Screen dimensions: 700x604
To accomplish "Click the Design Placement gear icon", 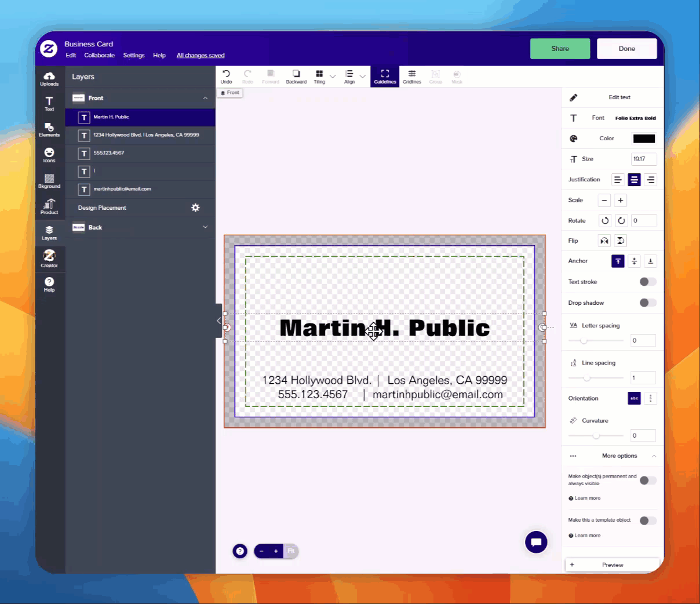I will [x=195, y=208].
